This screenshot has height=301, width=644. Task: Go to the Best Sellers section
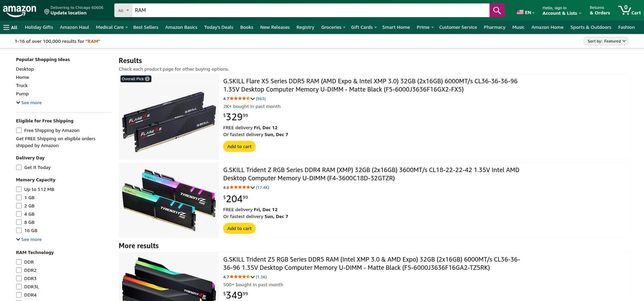pyautogui.click(x=146, y=27)
